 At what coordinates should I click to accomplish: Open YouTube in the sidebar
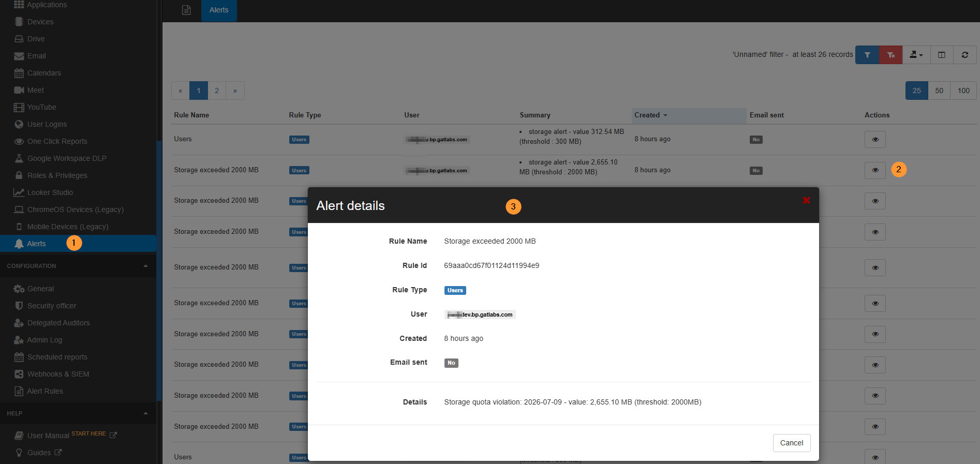click(x=41, y=107)
